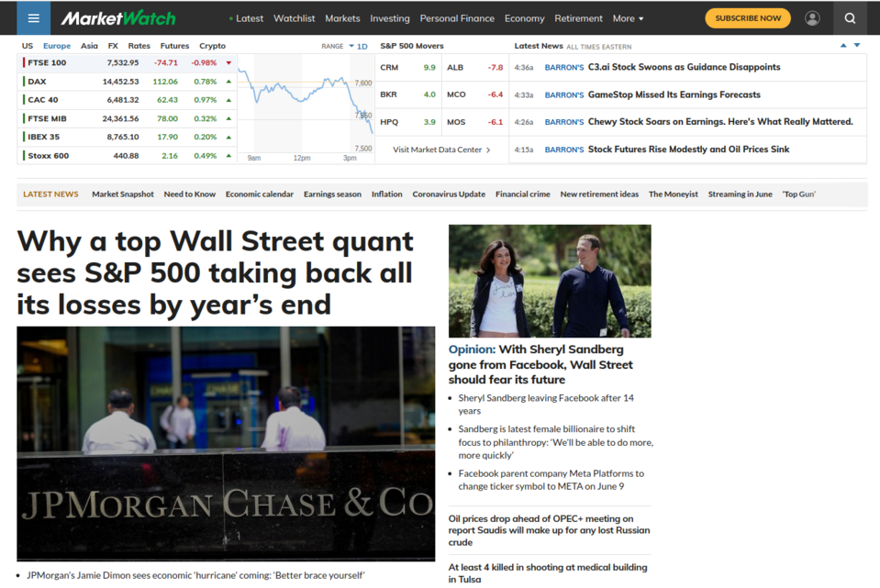Click the FTSE 100 index row
Image resolution: width=880 pixels, height=588 pixels.
128,63
